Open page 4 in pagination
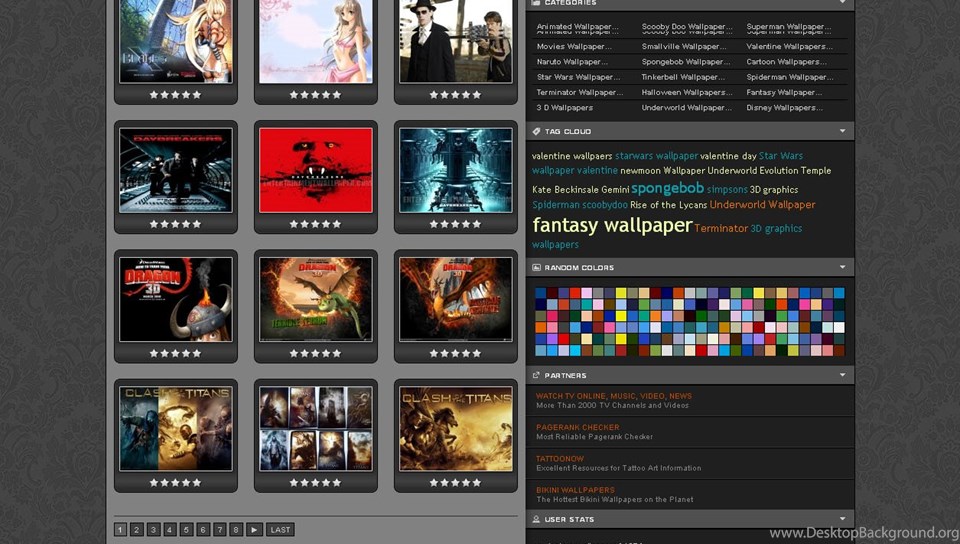The width and height of the screenshot is (960, 544). coord(170,530)
